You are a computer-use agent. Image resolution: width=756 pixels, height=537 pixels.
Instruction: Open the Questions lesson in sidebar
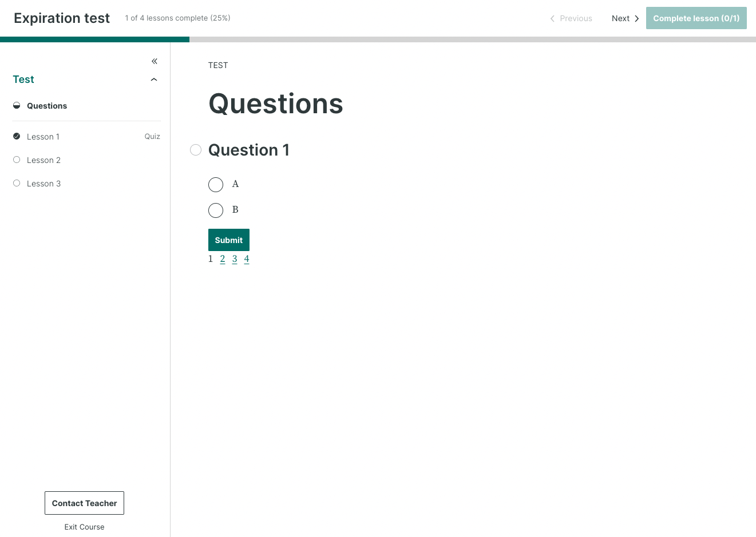point(47,106)
